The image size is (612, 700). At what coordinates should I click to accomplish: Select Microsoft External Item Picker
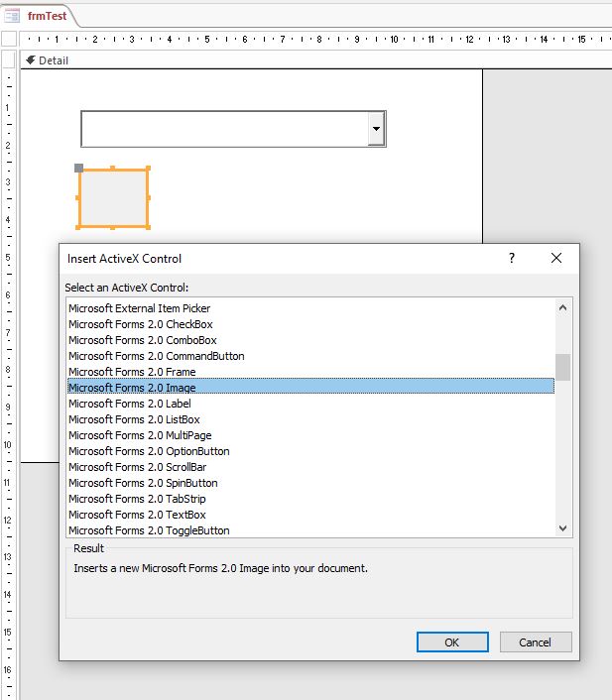310,308
